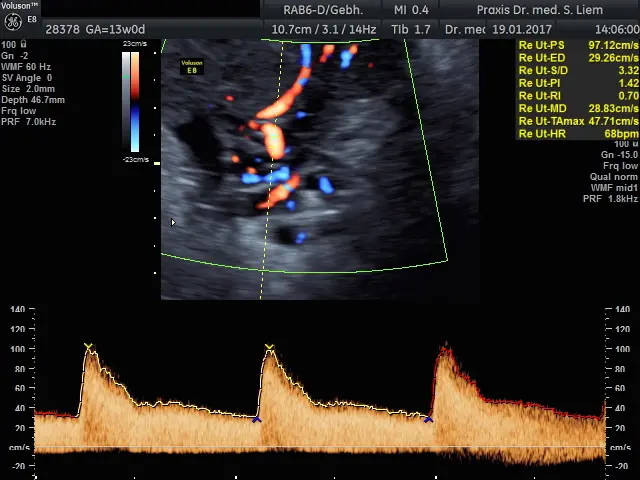The height and width of the screenshot is (480, 640).
Task: Click the Re Ut-TAmax measurement row
Action: (x=578, y=121)
